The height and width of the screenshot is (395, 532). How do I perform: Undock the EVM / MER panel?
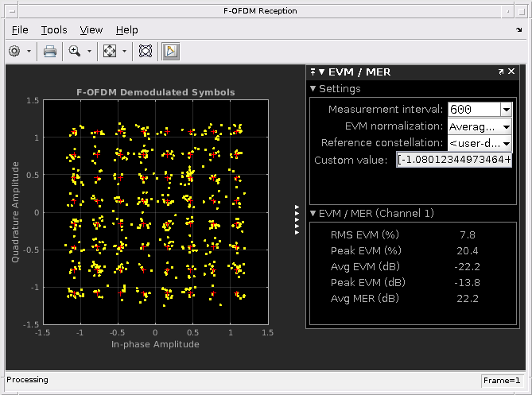(501, 72)
